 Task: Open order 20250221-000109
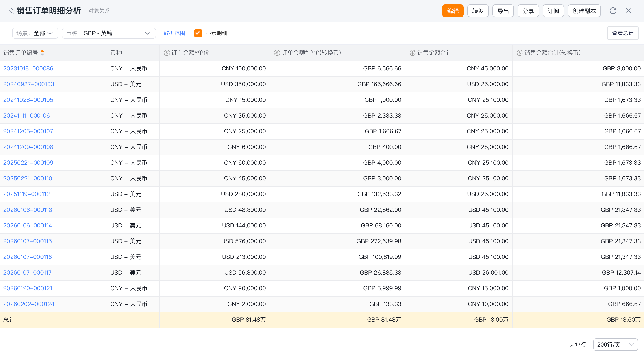point(28,163)
